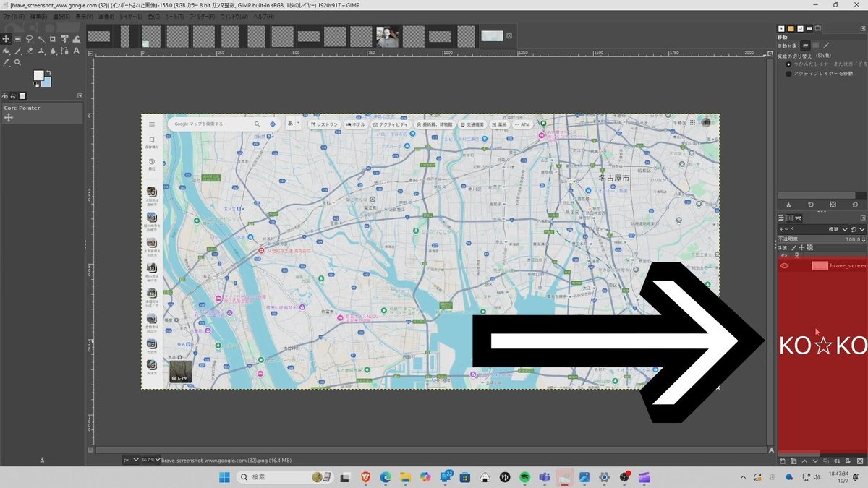Swap foreground and background colors
This screenshot has height=488, width=868.
[48, 72]
